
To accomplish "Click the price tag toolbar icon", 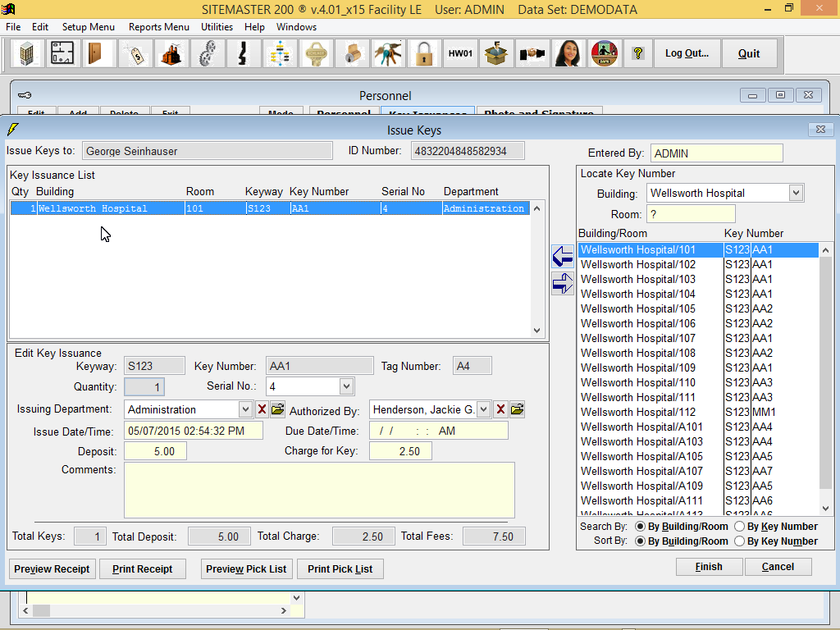I will tap(135, 53).
